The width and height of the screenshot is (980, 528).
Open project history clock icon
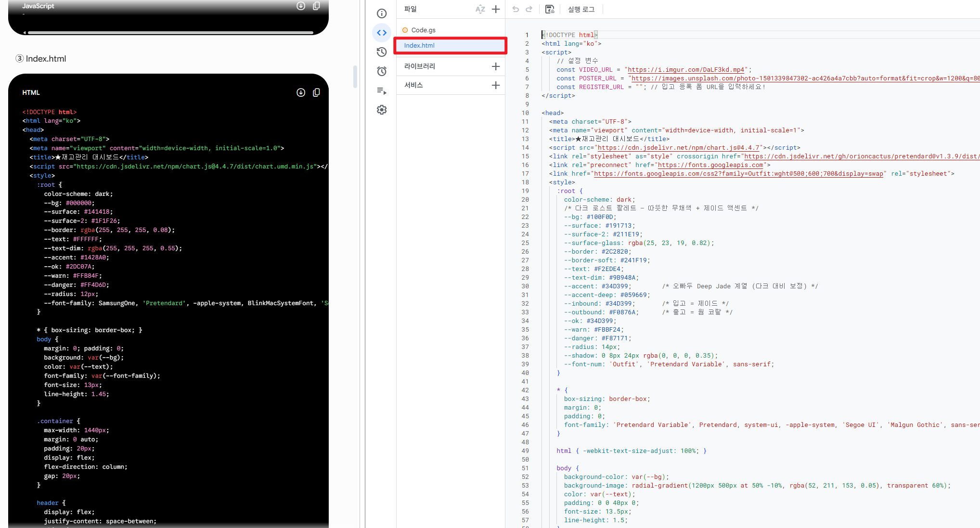(x=382, y=52)
